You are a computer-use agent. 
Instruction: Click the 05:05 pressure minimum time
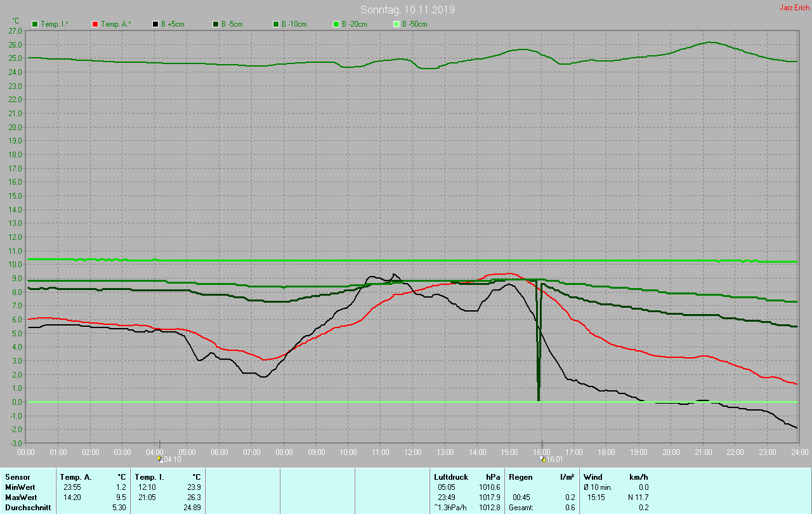pyautogui.click(x=447, y=487)
